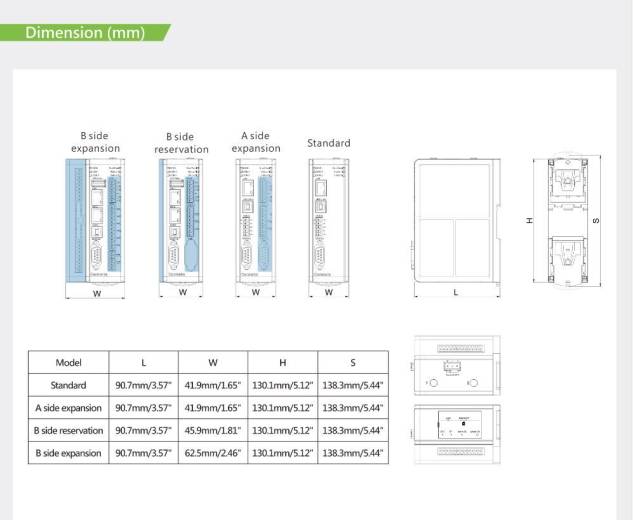Click the H column header in the table

[283, 363]
